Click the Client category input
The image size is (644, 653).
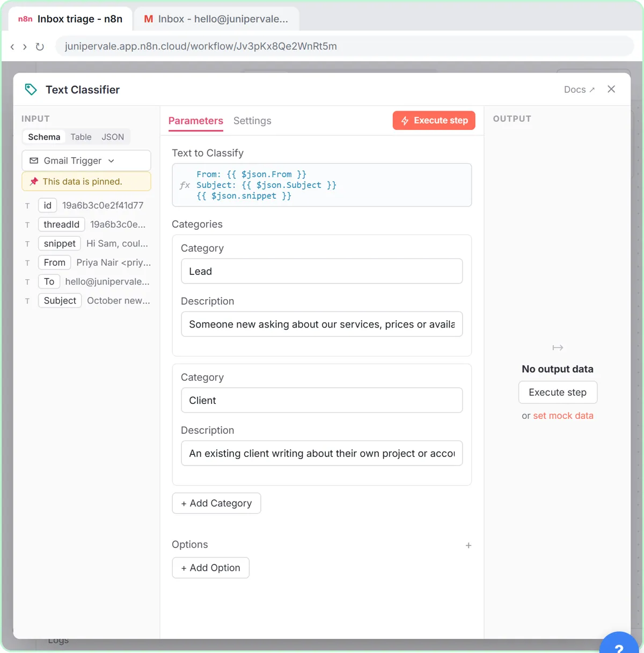point(322,400)
